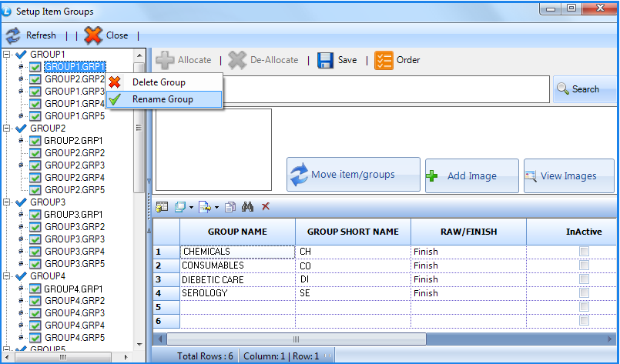The height and width of the screenshot is (364, 620).
Task: Click the Move item/groups button
Action: [x=354, y=174]
